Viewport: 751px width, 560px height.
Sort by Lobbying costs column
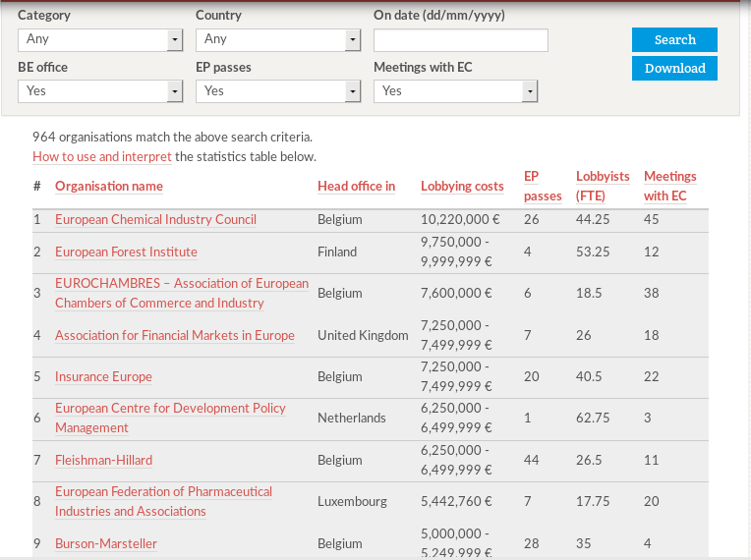pyautogui.click(x=462, y=186)
